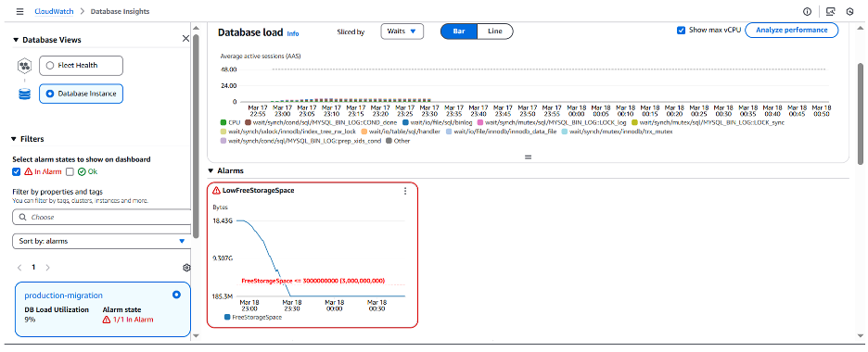Click the In Alarm warning triangle icon
Viewport: 868px width, 352px height.
point(29,172)
